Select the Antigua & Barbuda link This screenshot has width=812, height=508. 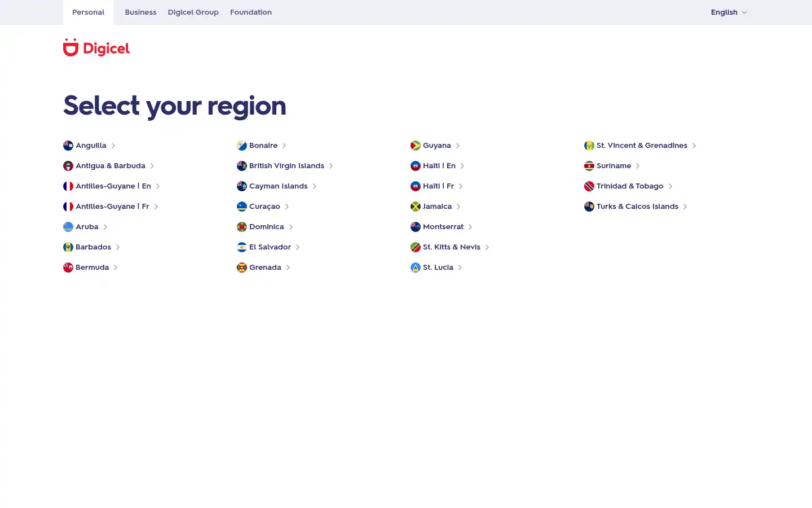[109, 166]
